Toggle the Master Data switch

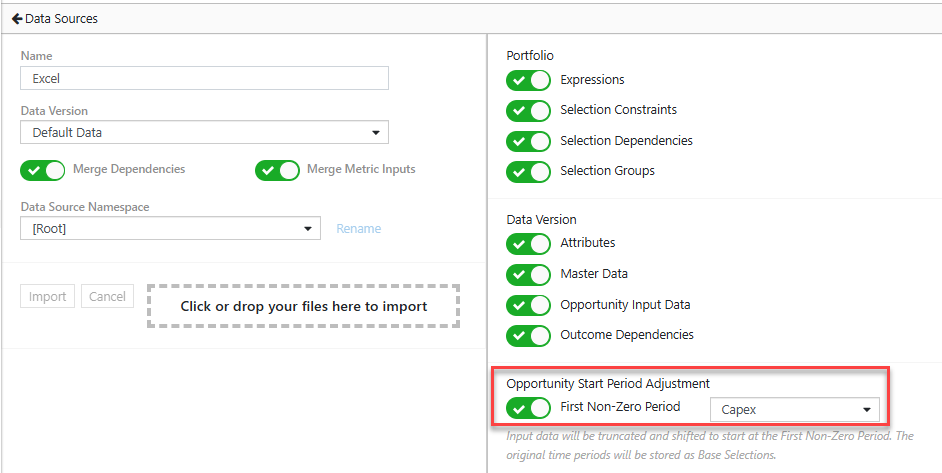coord(528,275)
